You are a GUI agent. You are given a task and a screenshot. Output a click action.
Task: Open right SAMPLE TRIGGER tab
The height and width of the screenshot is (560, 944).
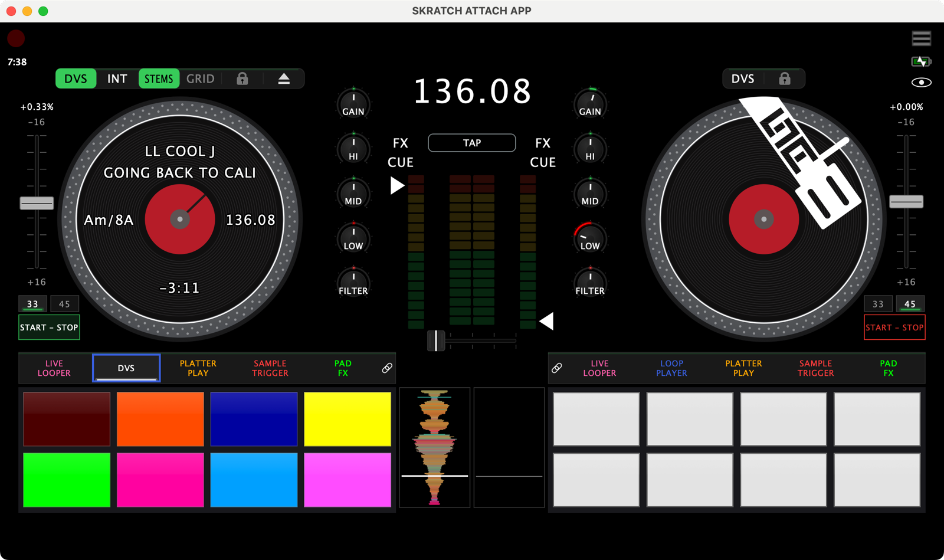pos(816,368)
